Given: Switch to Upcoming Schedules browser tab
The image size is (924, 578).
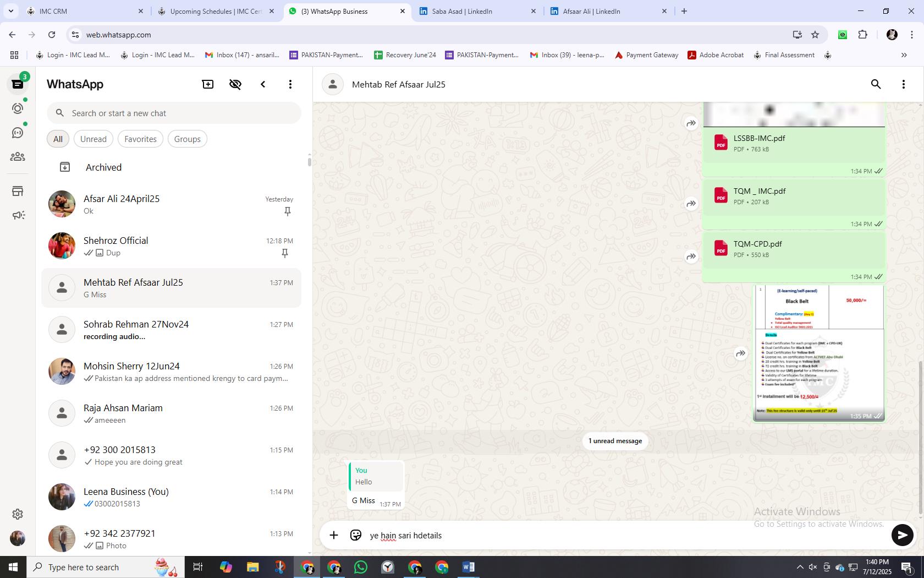Looking at the screenshot, I should (216, 11).
